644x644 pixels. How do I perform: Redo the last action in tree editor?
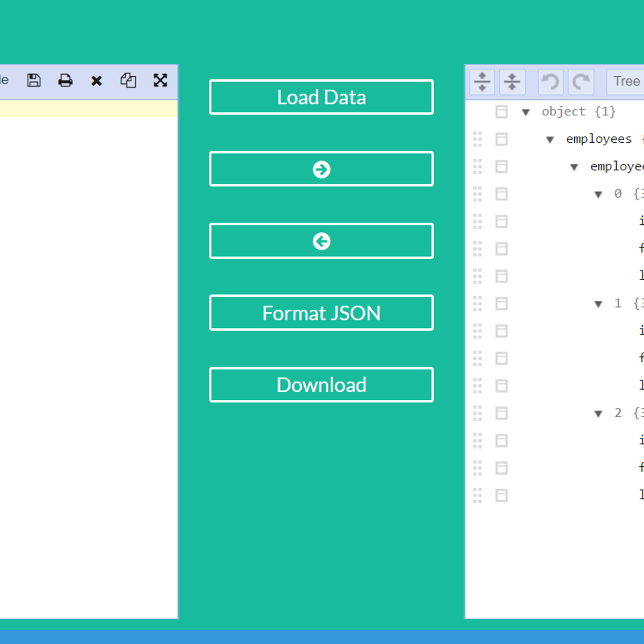pyautogui.click(x=581, y=82)
